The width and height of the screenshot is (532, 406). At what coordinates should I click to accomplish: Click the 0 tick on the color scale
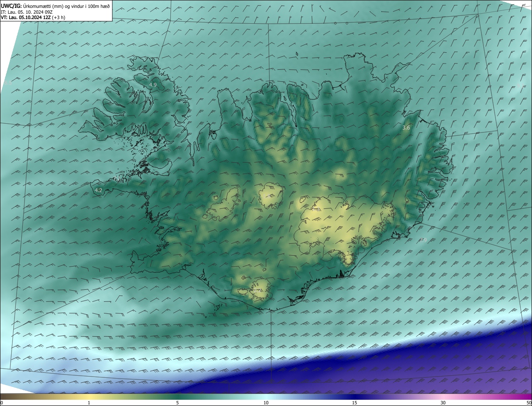click(x=1, y=403)
